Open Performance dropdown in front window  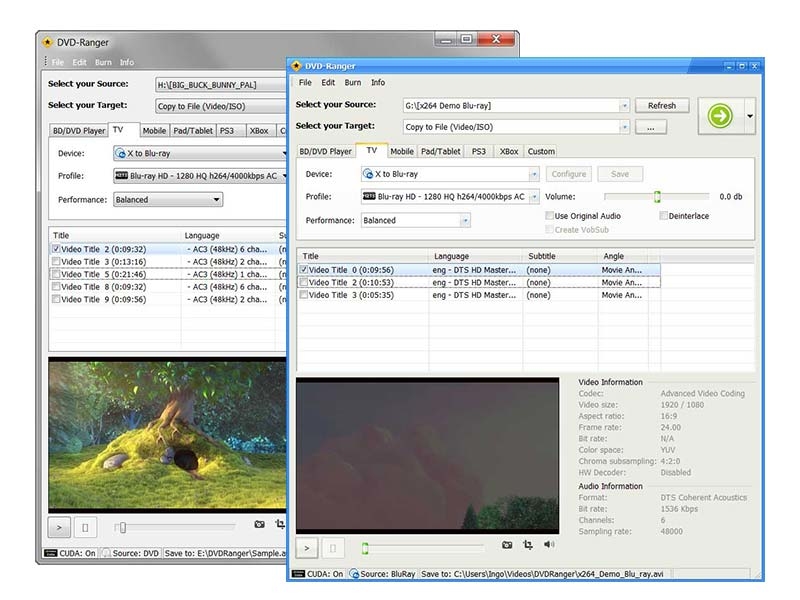point(465,220)
